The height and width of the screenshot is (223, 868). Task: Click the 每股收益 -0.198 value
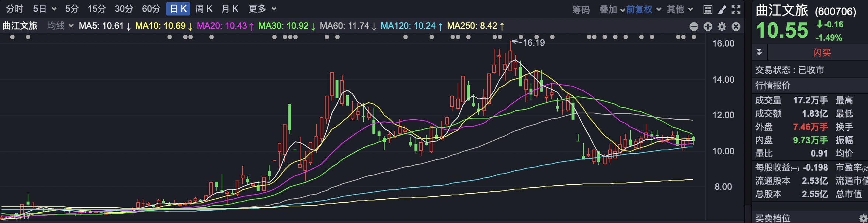816,168
